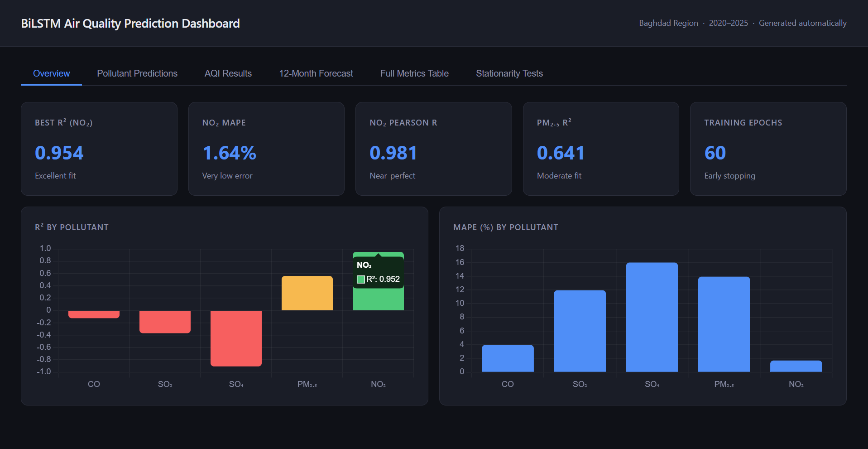The image size is (868, 449).
Task: Select the Stationarity Tests tab
Action: pyautogui.click(x=509, y=73)
